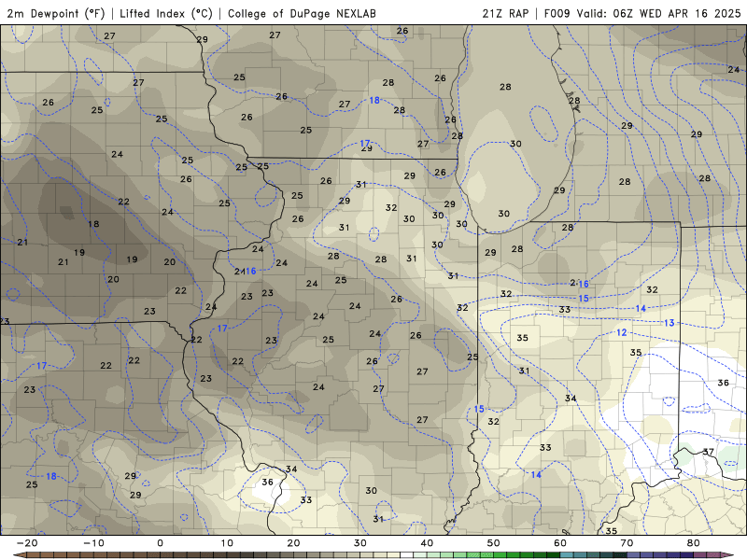Click the "2m Dewpoint (°F)" title text
This screenshot has height=560, width=747.
(x=56, y=13)
